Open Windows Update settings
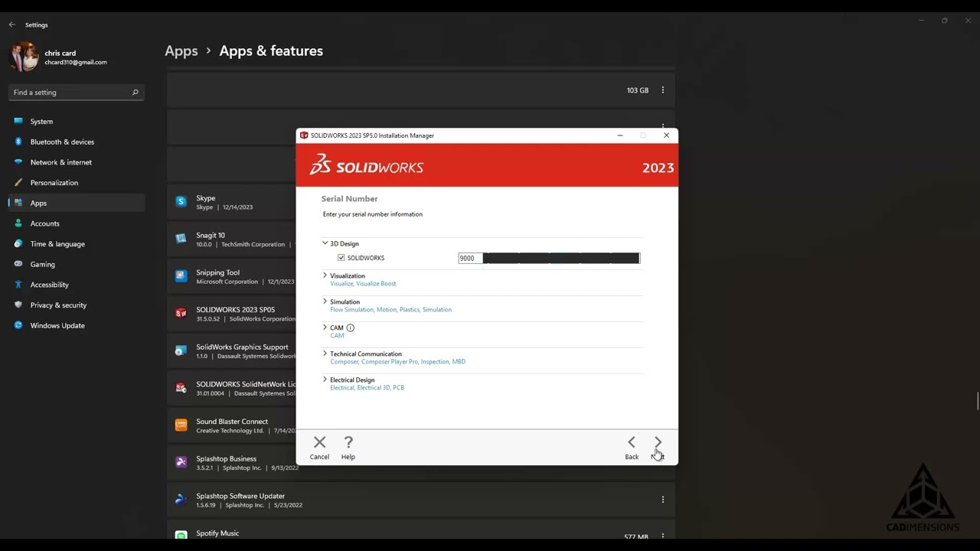 (x=77, y=325)
